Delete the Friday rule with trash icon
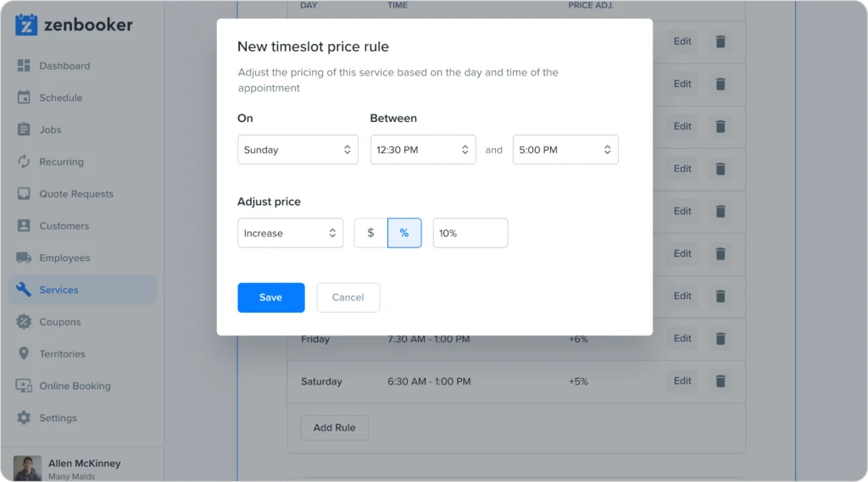The width and height of the screenshot is (868, 482). click(721, 339)
